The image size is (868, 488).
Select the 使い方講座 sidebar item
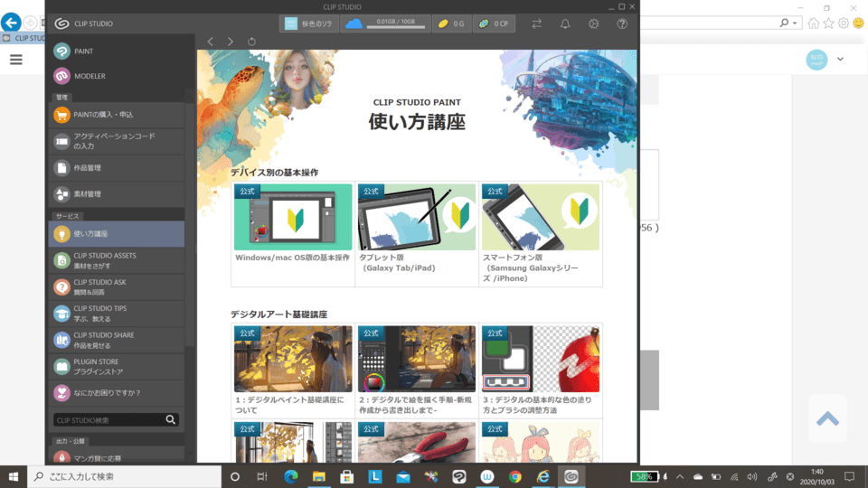[x=117, y=233]
